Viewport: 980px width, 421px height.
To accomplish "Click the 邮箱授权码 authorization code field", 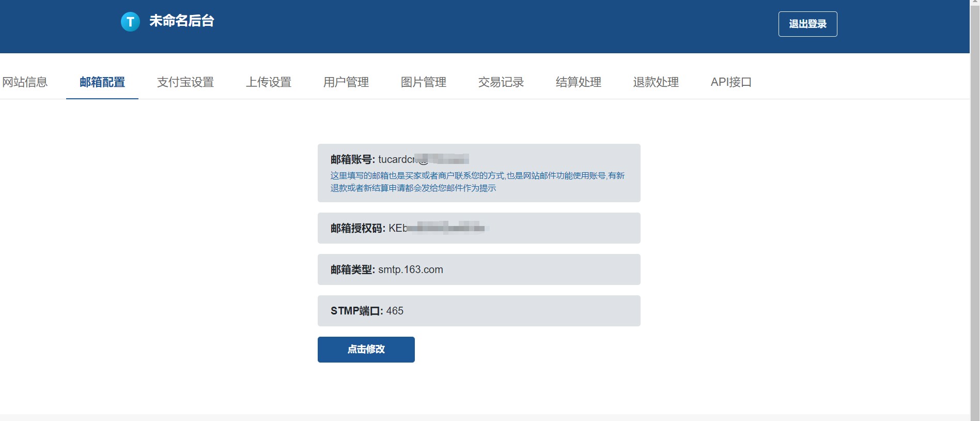I will (478, 228).
